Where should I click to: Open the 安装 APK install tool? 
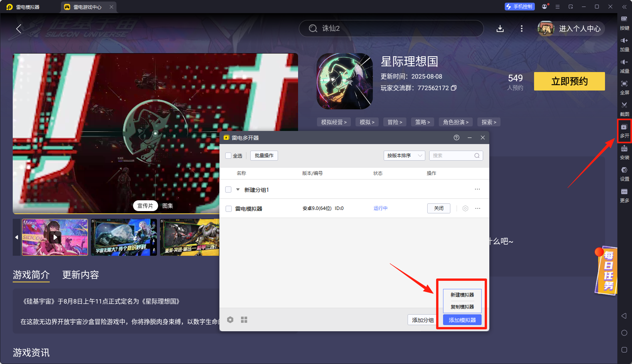[x=624, y=153]
